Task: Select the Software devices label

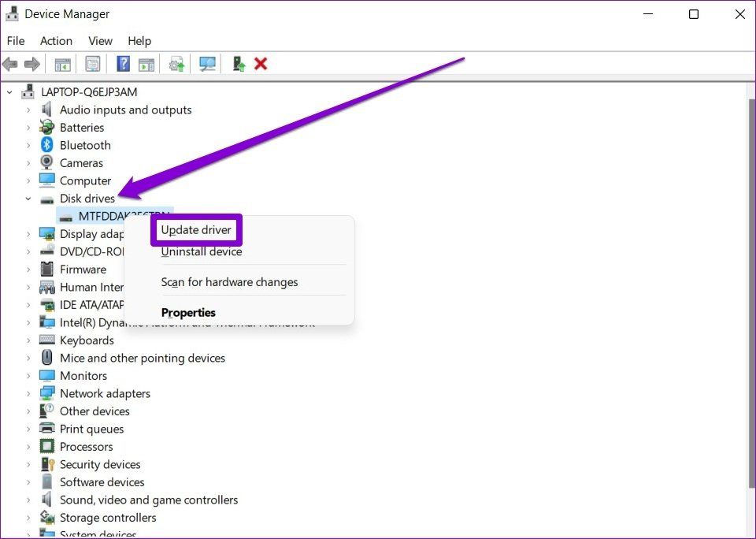Action: [x=102, y=482]
